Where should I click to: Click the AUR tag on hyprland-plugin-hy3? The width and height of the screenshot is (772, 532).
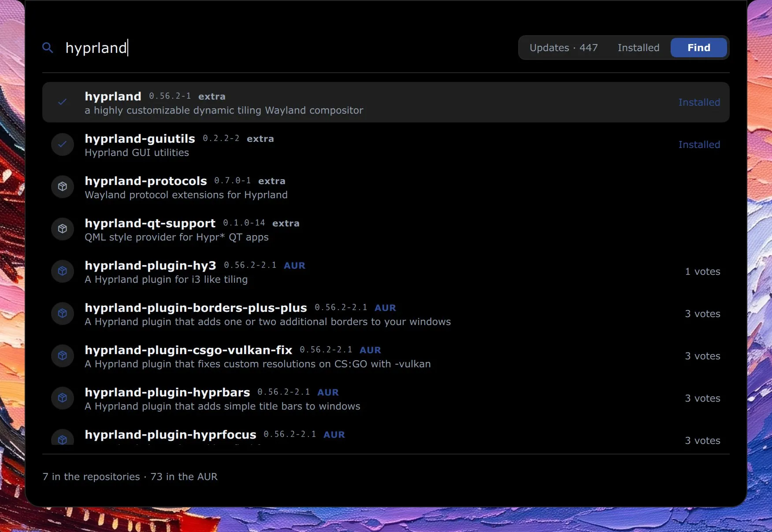(294, 266)
